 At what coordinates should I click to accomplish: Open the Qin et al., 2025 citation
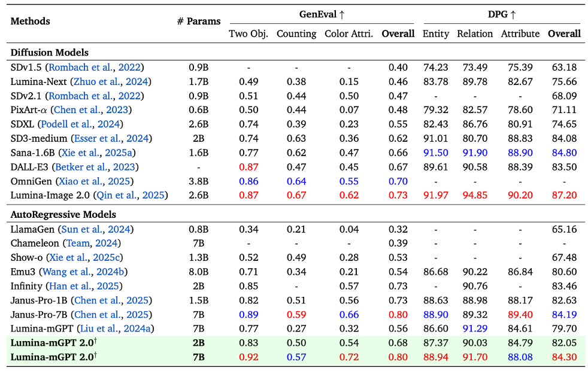pos(131,195)
